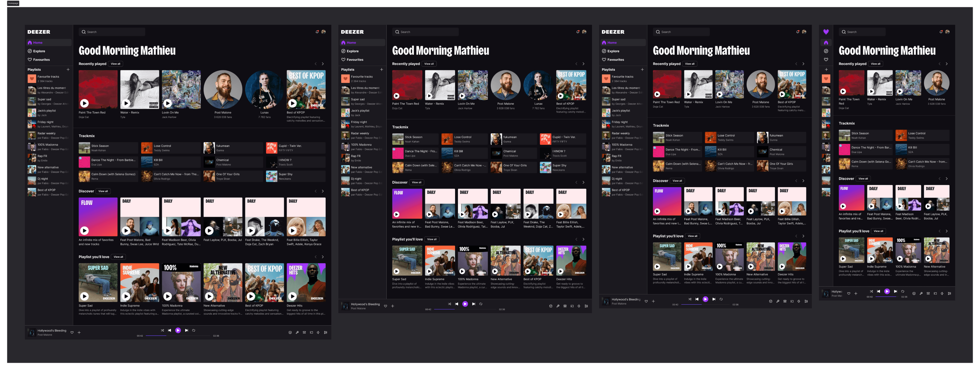Open lyrics microphone icon in leftmost frame player
Screen dimensions: 980x370
point(297,332)
